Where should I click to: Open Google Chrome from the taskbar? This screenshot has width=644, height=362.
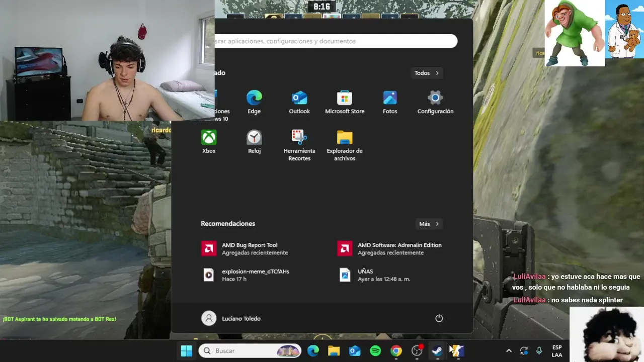(x=396, y=350)
